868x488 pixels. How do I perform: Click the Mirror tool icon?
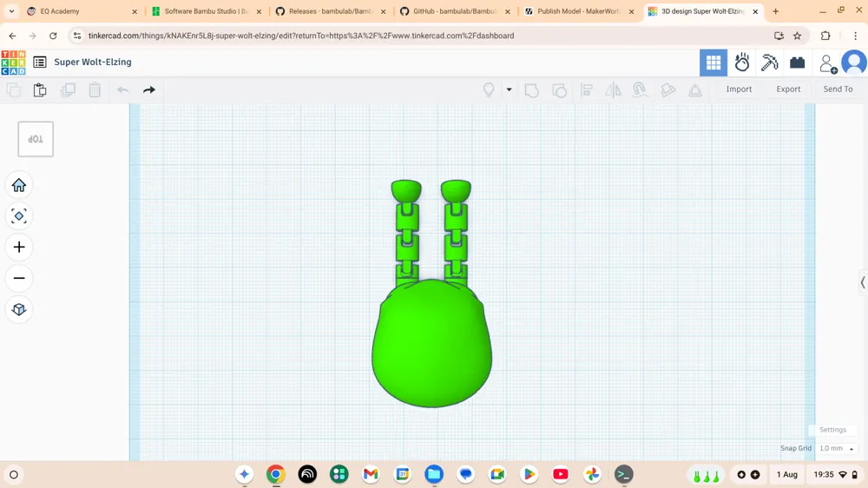[614, 89]
